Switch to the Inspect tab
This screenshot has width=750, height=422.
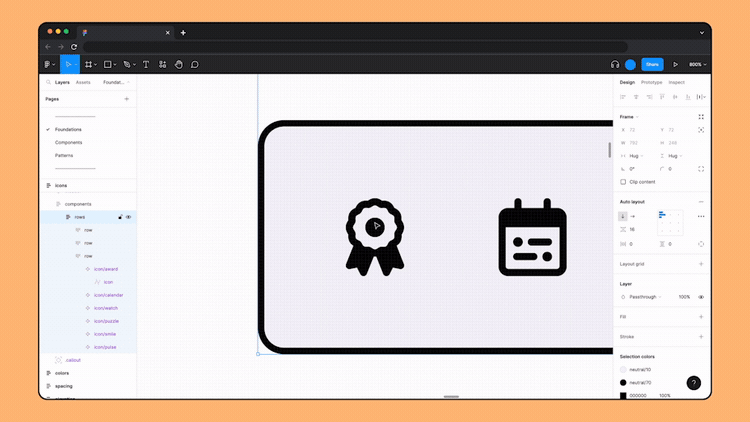coord(676,82)
